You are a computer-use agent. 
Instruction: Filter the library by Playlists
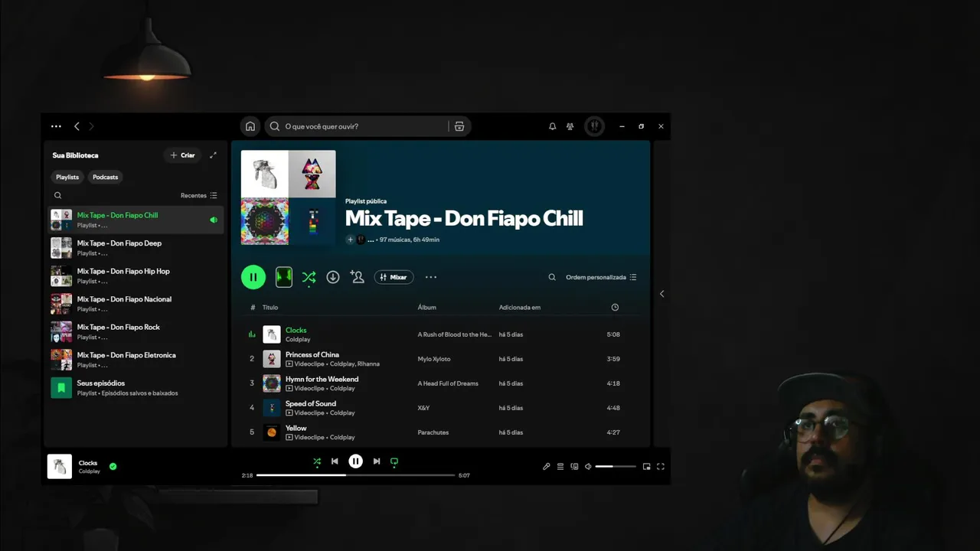(x=67, y=177)
